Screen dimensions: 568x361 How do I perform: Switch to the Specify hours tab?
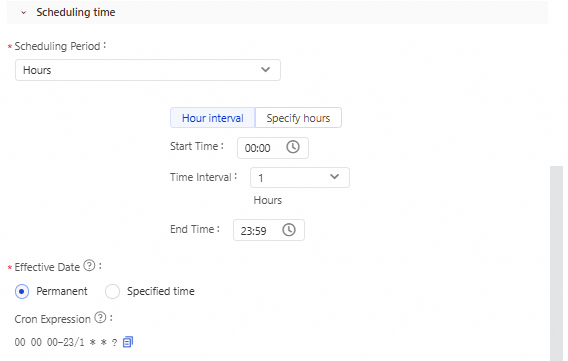coord(298,118)
